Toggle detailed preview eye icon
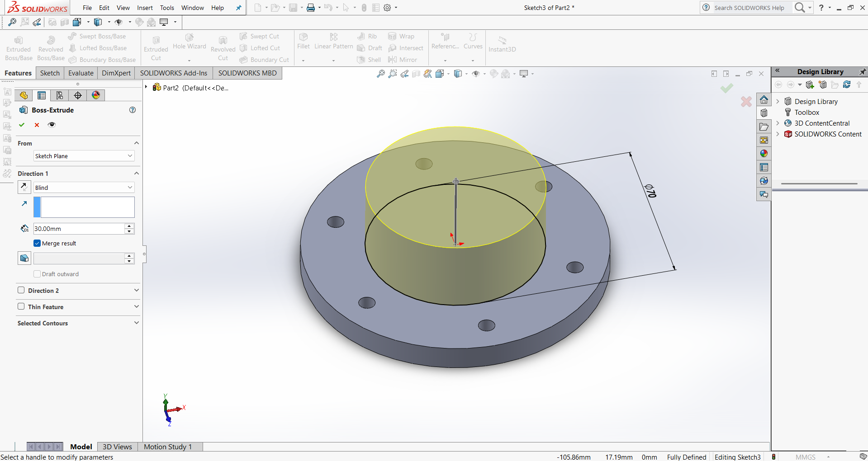The width and height of the screenshot is (868, 461). pos(52,125)
